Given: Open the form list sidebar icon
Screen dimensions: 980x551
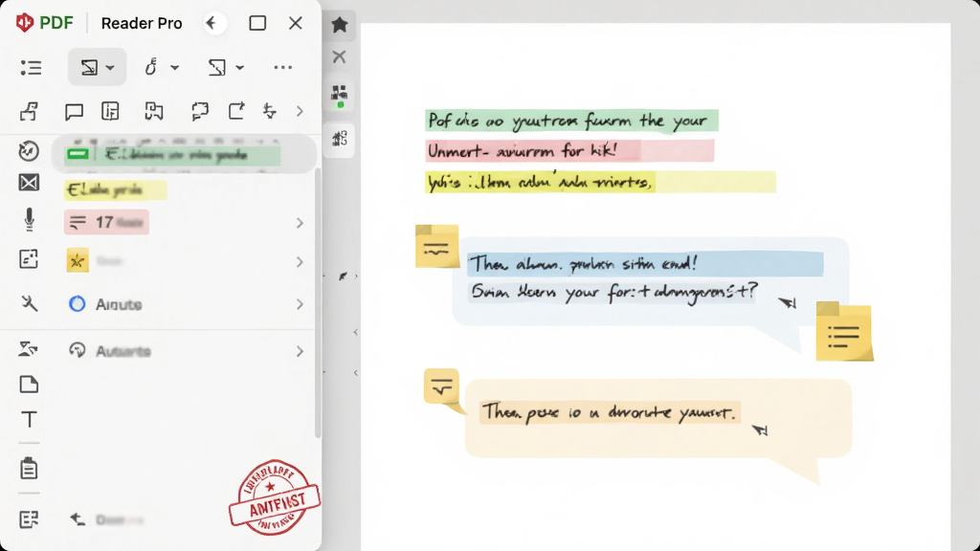Looking at the screenshot, I should pyautogui.click(x=29, y=519).
